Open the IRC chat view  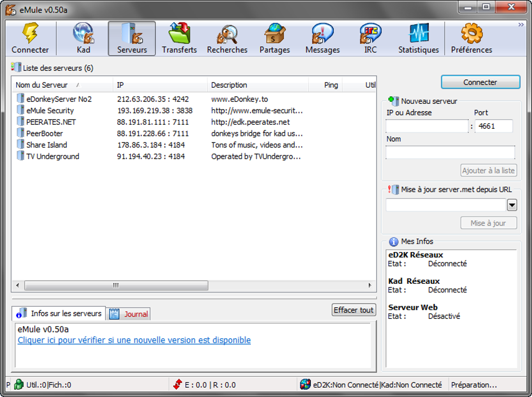(x=370, y=38)
